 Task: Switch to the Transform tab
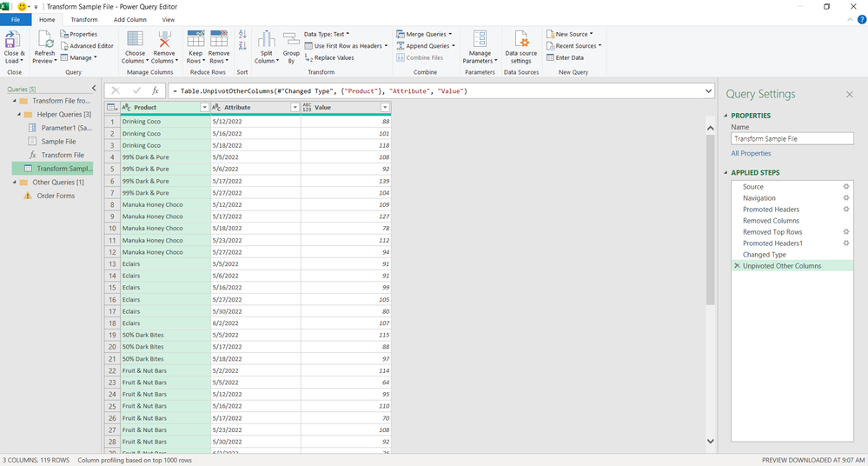[x=84, y=19]
